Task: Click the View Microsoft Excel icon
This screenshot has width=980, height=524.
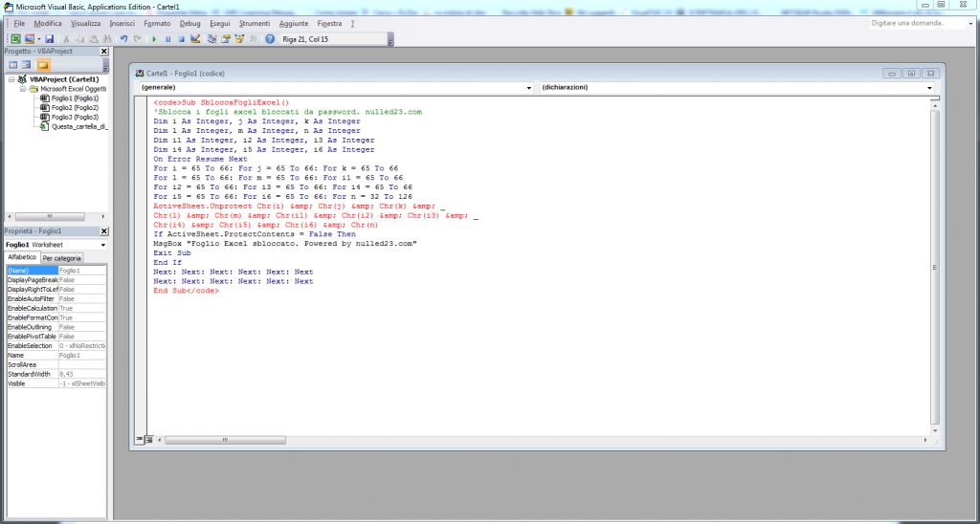Action: click(13, 39)
